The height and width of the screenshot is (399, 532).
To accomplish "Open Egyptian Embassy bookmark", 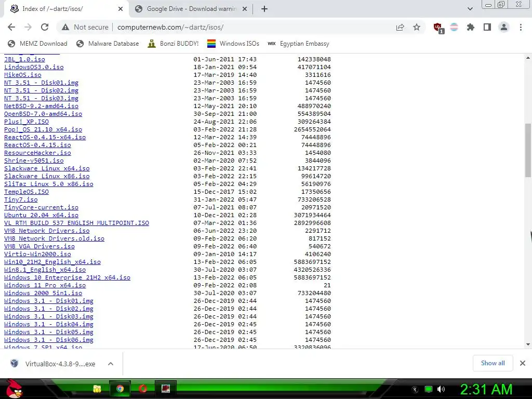I will [298, 44].
